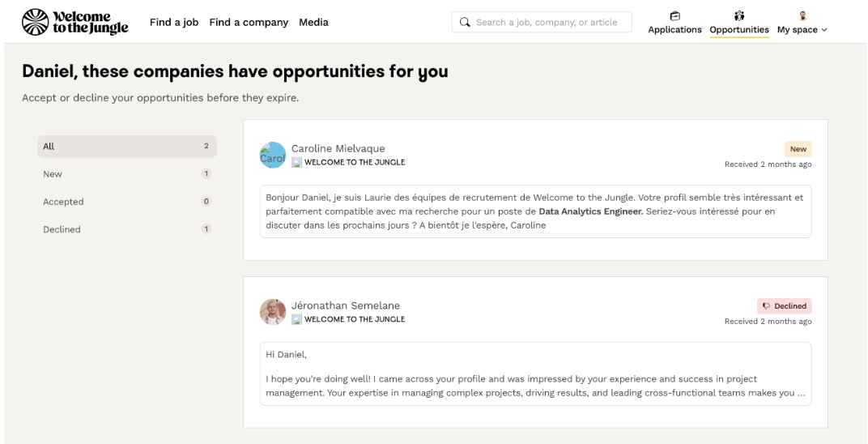Click Jéronathan Semelane's profile photo
Viewport: 868px width, 444px height.
click(273, 312)
